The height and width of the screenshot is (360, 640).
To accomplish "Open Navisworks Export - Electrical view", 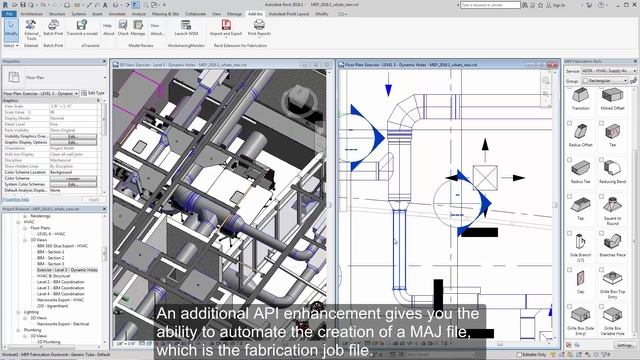I will [x=63, y=324].
